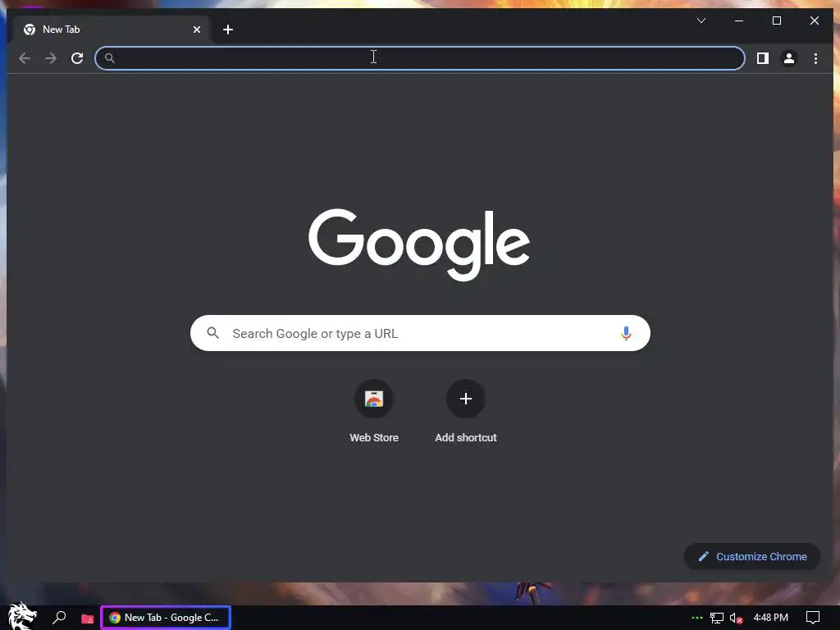This screenshot has width=840, height=630.
Task: Minimize the Chrome window
Action: pos(739,21)
